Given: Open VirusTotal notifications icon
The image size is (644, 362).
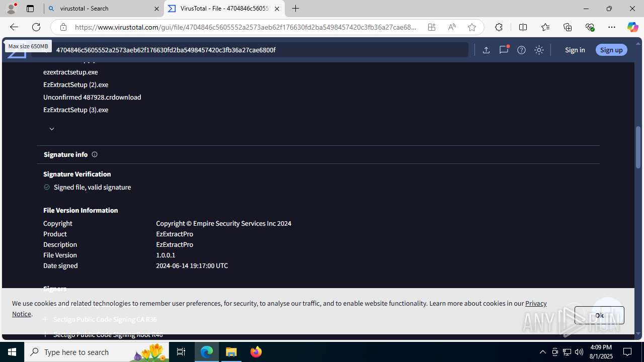Looking at the screenshot, I should [x=504, y=50].
